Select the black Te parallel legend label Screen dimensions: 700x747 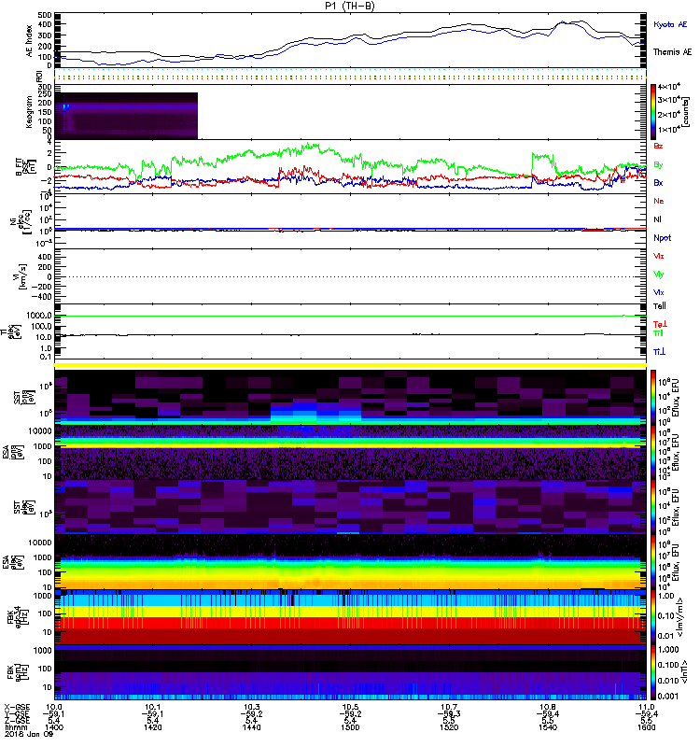coord(660,306)
